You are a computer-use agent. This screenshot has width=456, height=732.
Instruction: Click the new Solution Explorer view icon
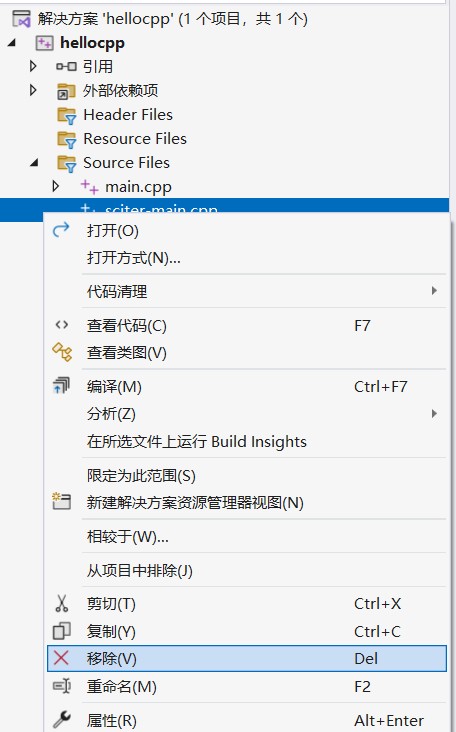tap(62, 501)
